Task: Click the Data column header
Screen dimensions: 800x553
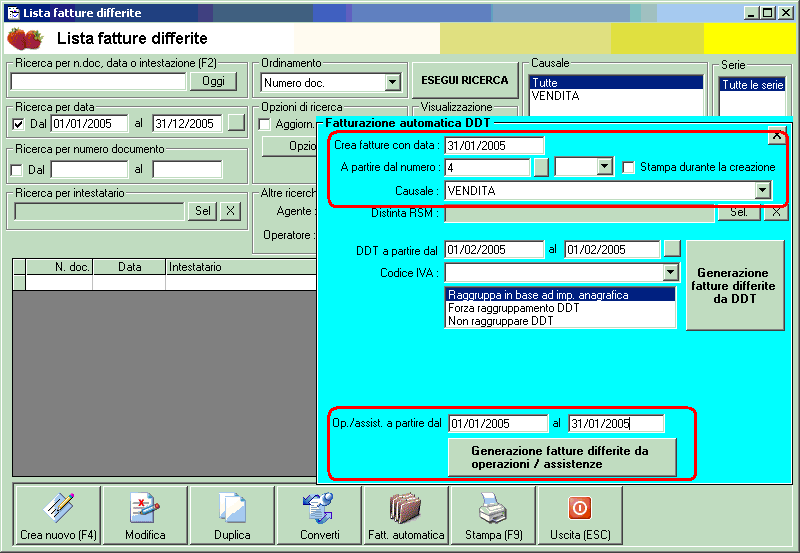Action: click(x=129, y=267)
